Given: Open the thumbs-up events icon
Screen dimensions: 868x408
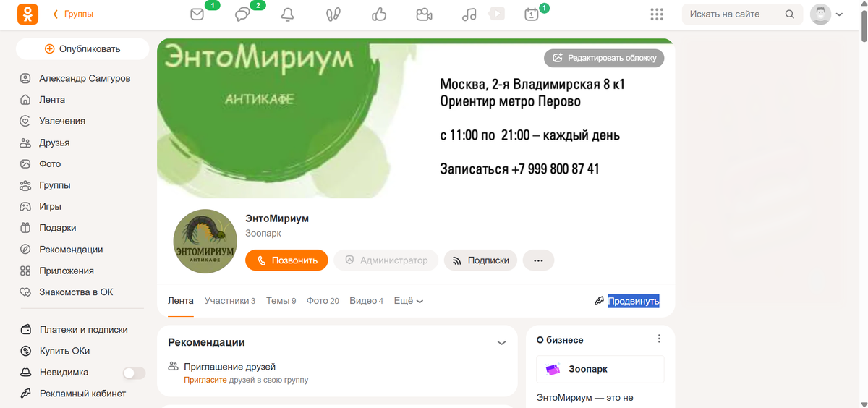Looking at the screenshot, I should pos(379,14).
